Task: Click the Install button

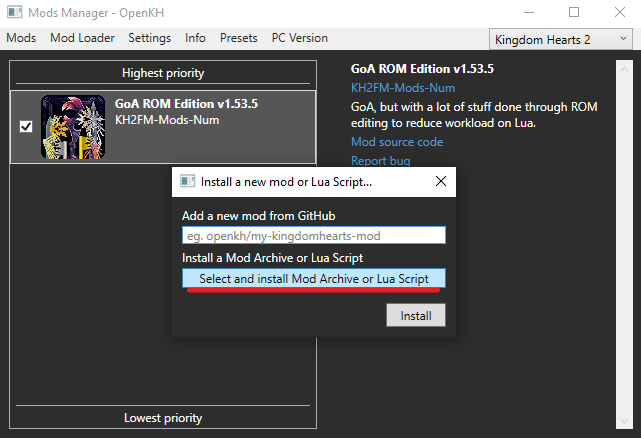Action: pyautogui.click(x=415, y=315)
